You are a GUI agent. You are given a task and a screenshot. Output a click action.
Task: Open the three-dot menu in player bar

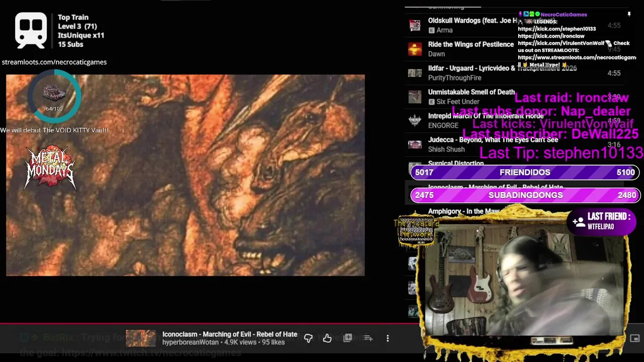pos(387,338)
